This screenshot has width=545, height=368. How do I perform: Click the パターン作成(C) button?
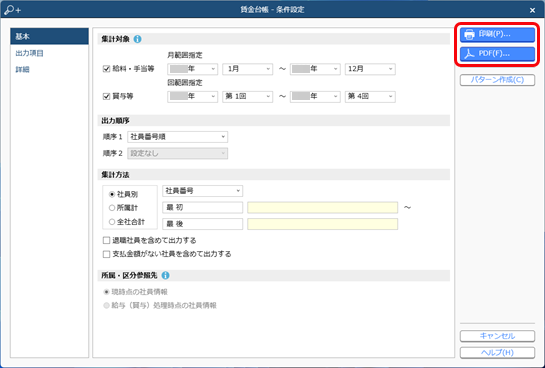(x=497, y=80)
